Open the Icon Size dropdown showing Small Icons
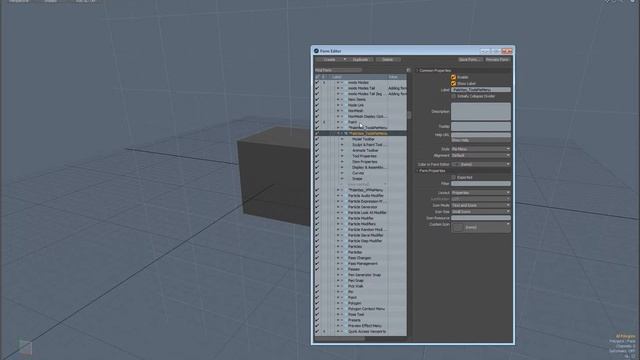 pos(481,212)
